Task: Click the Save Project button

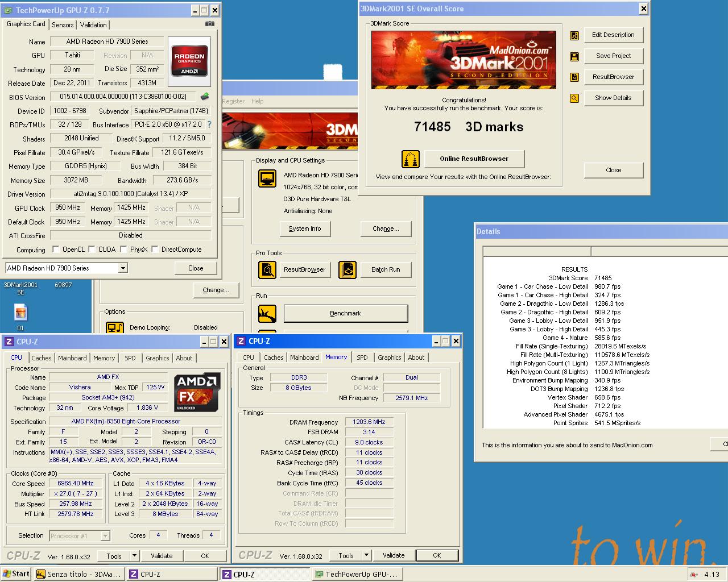Action: pos(613,56)
